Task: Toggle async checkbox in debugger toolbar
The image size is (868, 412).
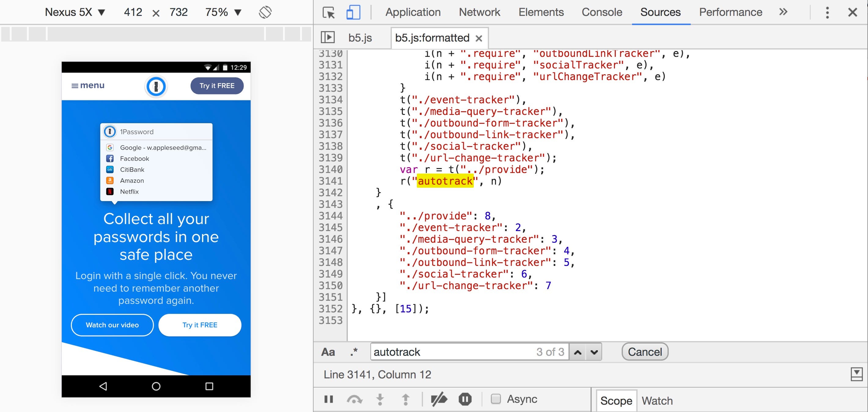Action: coord(494,399)
